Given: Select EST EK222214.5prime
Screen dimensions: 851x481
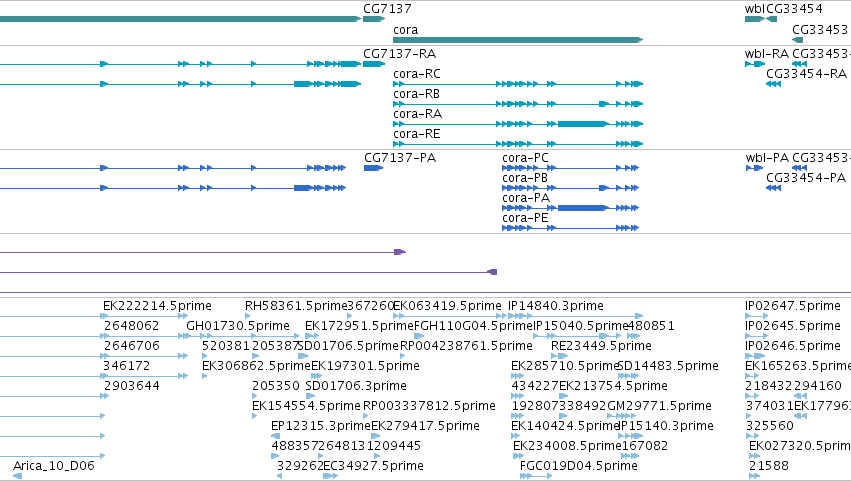Looking at the screenshot, I should coord(157,306).
